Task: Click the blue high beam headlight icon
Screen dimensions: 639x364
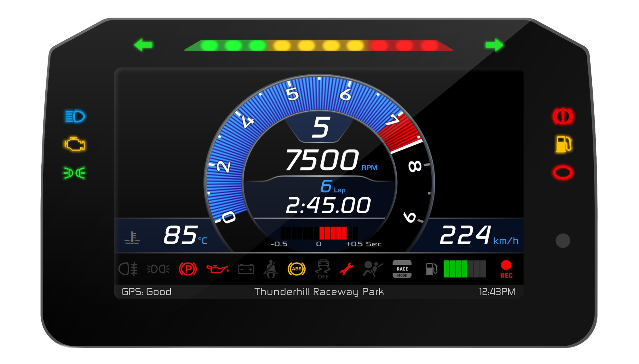Action: tap(75, 116)
